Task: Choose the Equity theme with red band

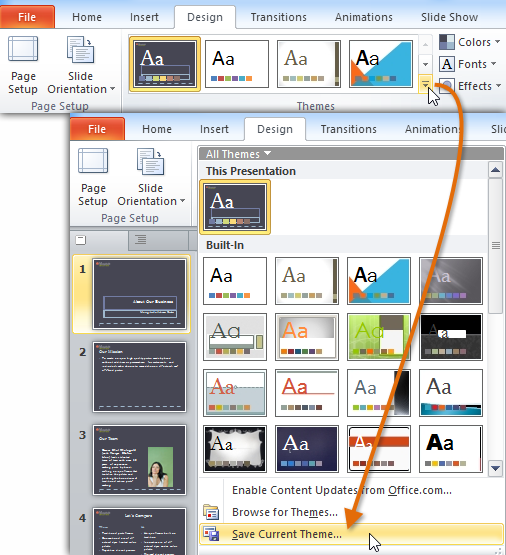Action: pos(379,449)
